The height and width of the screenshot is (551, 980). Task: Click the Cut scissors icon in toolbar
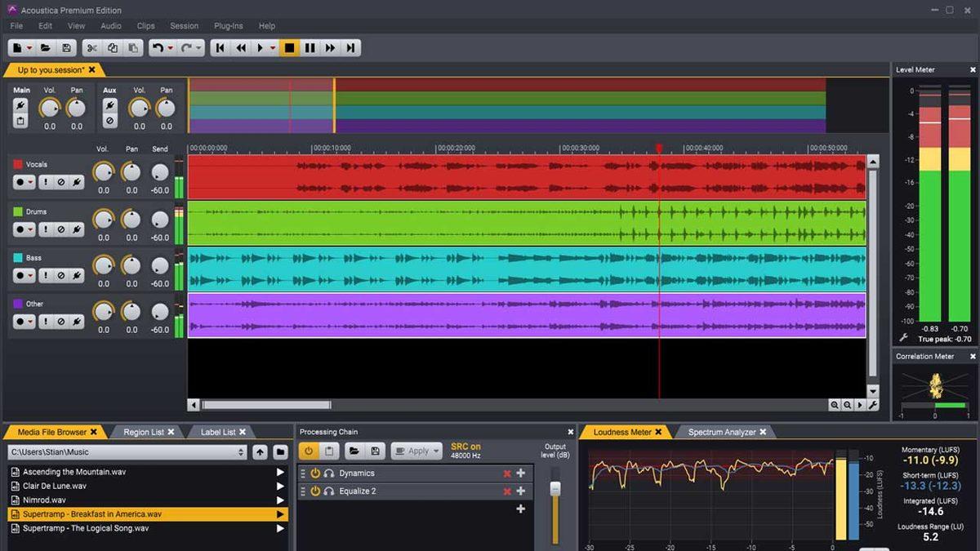tap(91, 48)
